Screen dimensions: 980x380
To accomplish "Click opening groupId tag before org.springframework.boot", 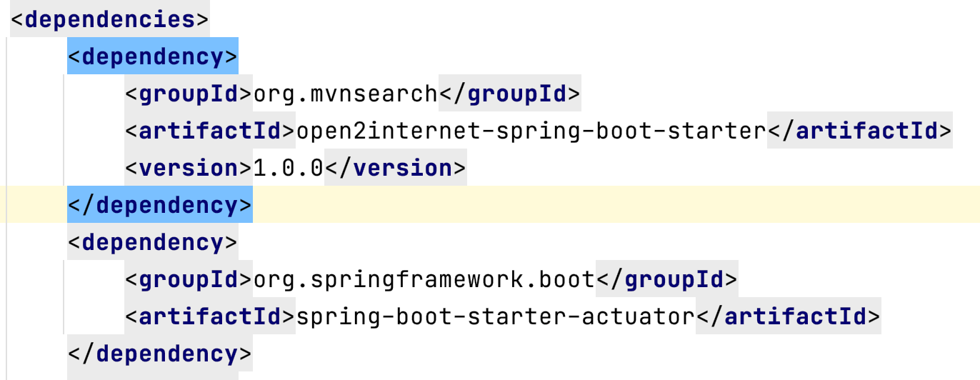I will [189, 279].
